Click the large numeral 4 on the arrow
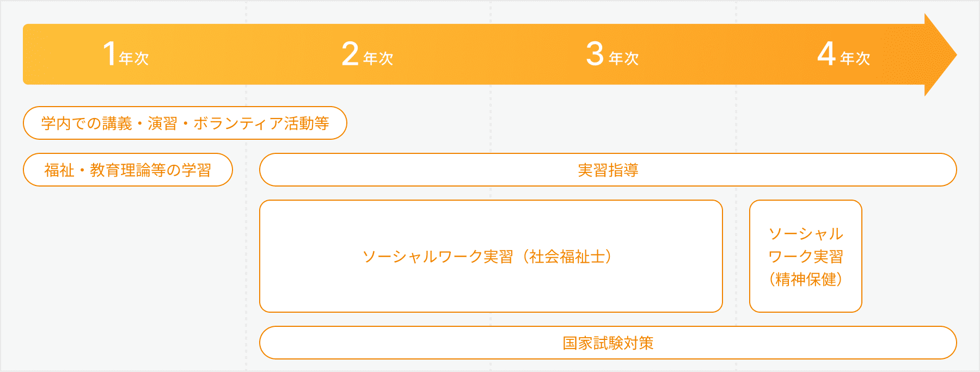The image size is (980, 372). pyautogui.click(x=826, y=54)
